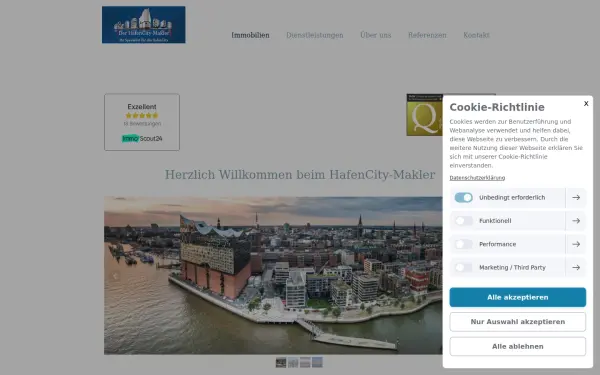The height and width of the screenshot is (375, 600).
Task: Click the Cookie-Richtlinie title text
Action: pyautogui.click(x=497, y=107)
